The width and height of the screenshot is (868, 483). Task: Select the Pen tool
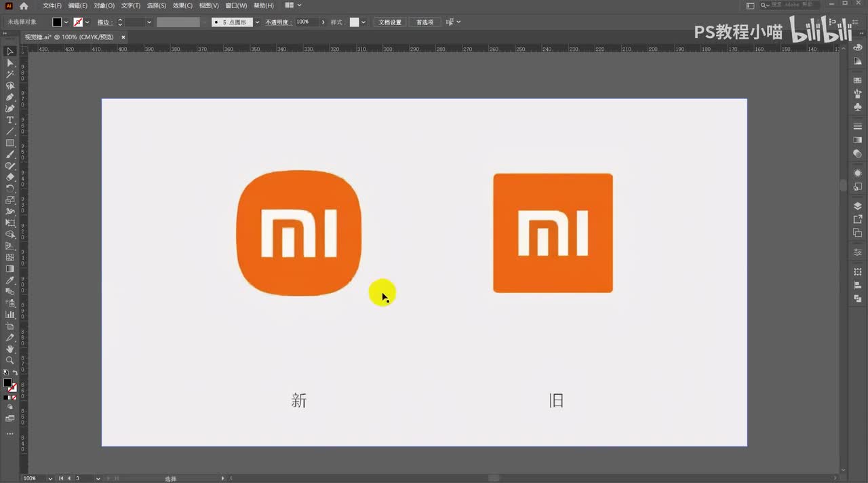coord(10,98)
